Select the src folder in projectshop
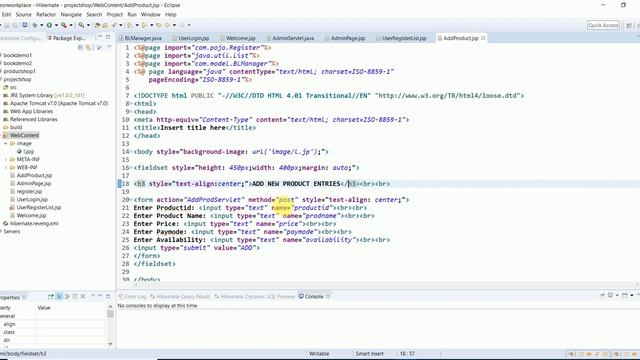This screenshot has height=360, width=640. pos(13,87)
